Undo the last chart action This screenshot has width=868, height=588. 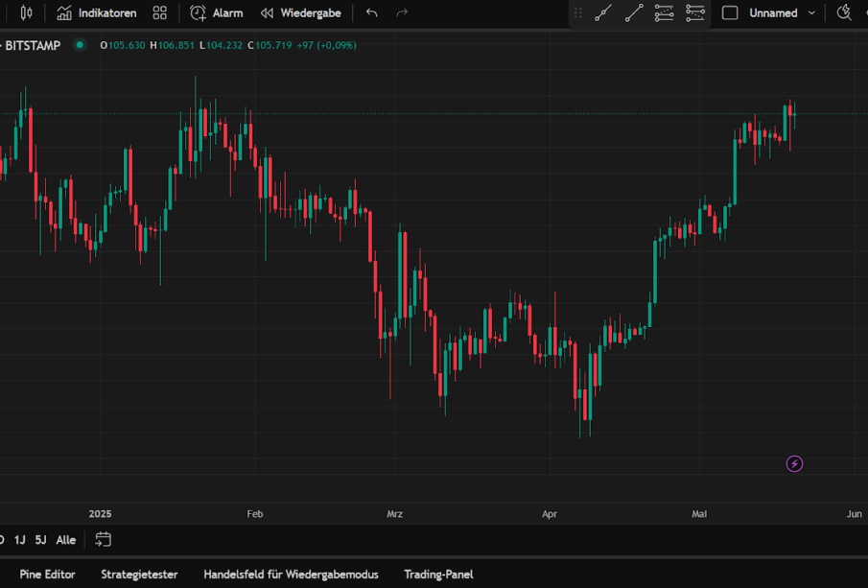pos(372,13)
